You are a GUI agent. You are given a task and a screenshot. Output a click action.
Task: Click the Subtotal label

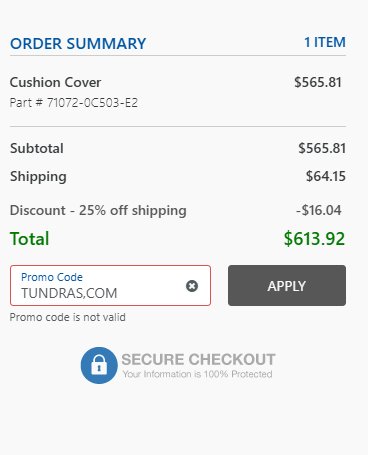37,148
